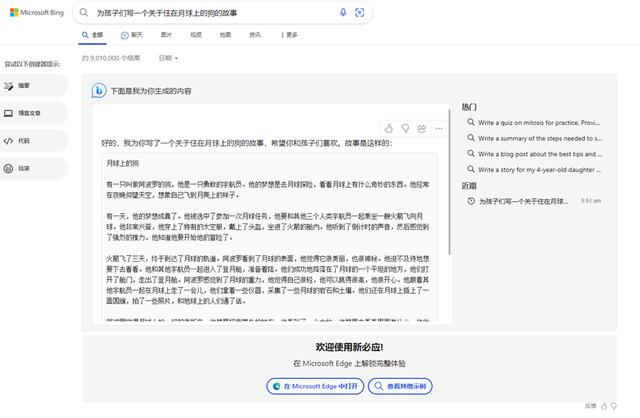
Task: Click the magnifier search icon in search box
Action: pyautogui.click(x=360, y=13)
